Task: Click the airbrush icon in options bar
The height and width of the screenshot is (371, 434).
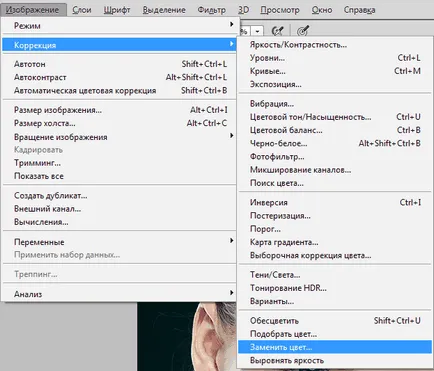Action: click(278, 31)
